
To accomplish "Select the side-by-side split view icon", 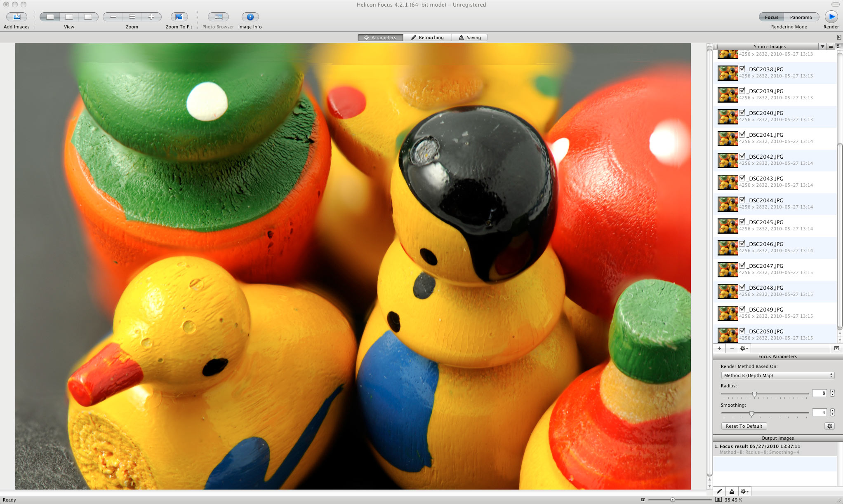I will [x=69, y=17].
